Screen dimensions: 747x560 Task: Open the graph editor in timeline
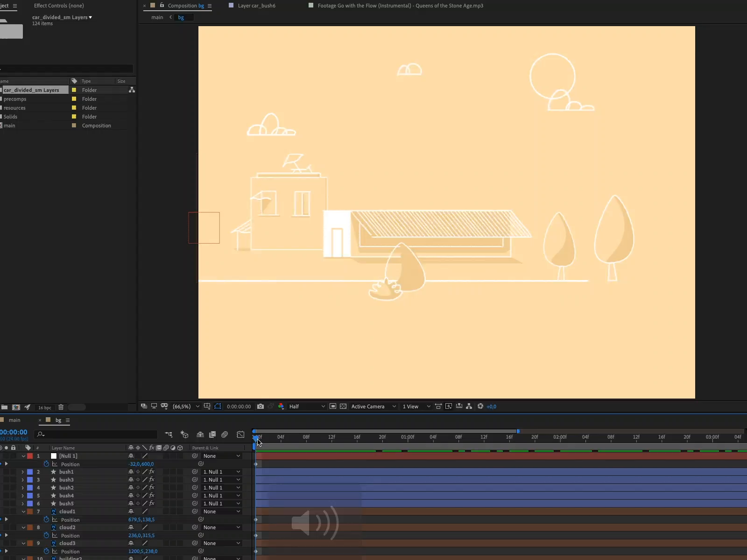240,434
